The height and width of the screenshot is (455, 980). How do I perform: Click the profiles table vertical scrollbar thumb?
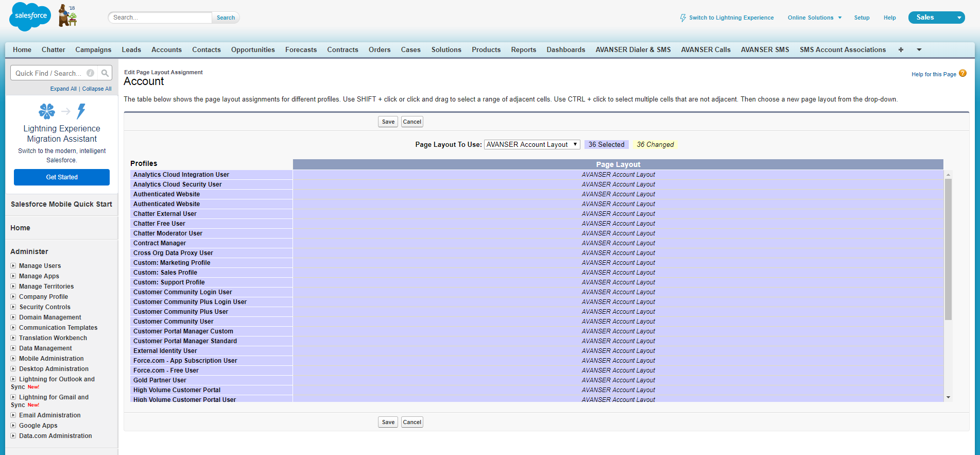(948, 249)
